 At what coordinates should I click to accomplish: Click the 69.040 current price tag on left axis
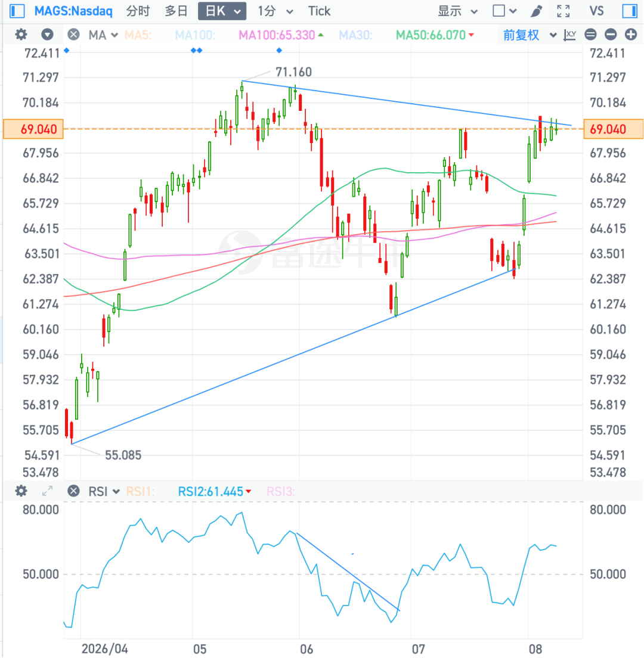33,129
